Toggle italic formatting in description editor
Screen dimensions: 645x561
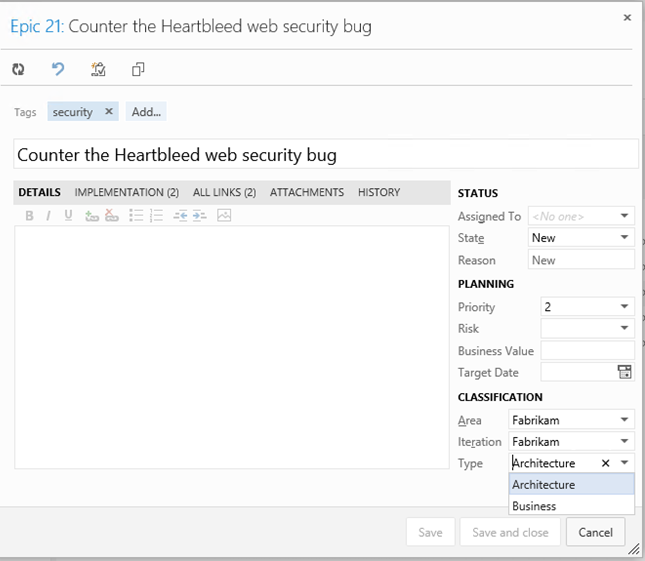(49, 216)
